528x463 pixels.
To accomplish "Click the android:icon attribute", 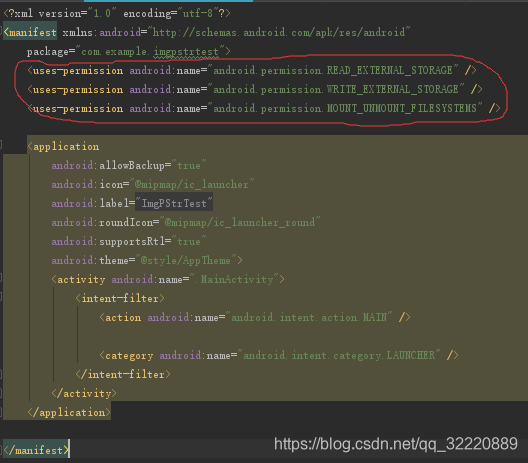I will 87,184.
